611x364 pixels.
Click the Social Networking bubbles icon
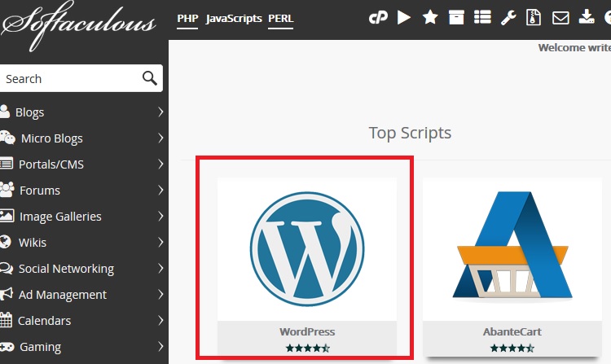click(6, 268)
